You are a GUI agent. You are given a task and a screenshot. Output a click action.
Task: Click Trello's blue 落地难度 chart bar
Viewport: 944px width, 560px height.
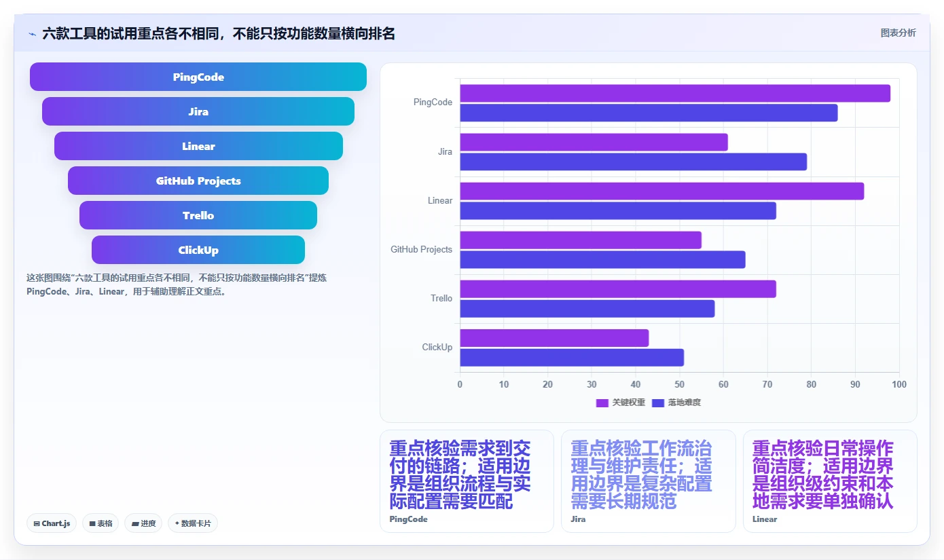pyautogui.click(x=587, y=308)
